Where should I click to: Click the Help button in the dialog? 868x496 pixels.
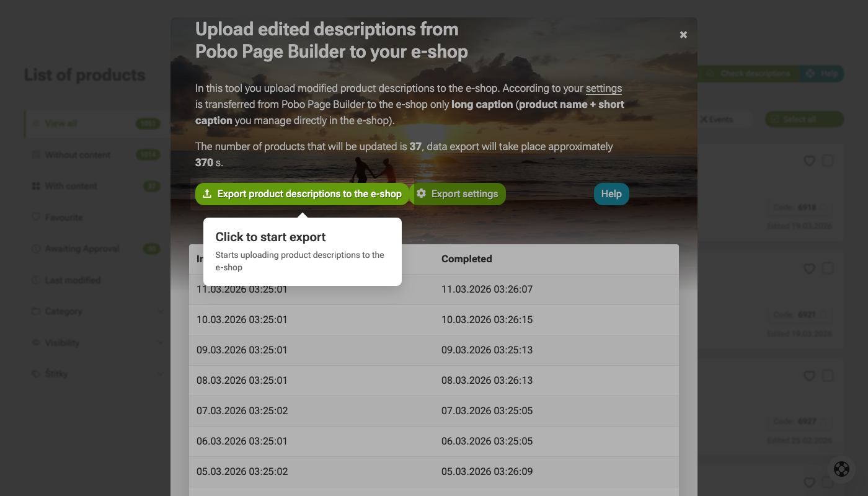[x=611, y=193]
